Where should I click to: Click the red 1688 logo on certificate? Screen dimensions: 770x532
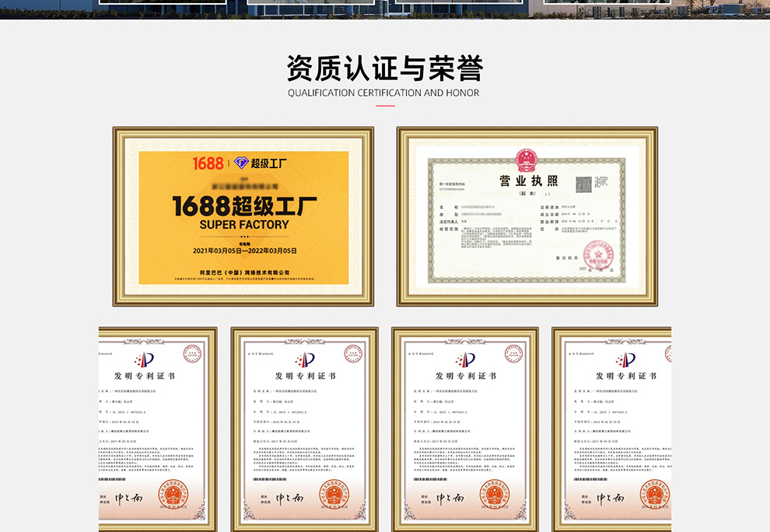click(208, 163)
